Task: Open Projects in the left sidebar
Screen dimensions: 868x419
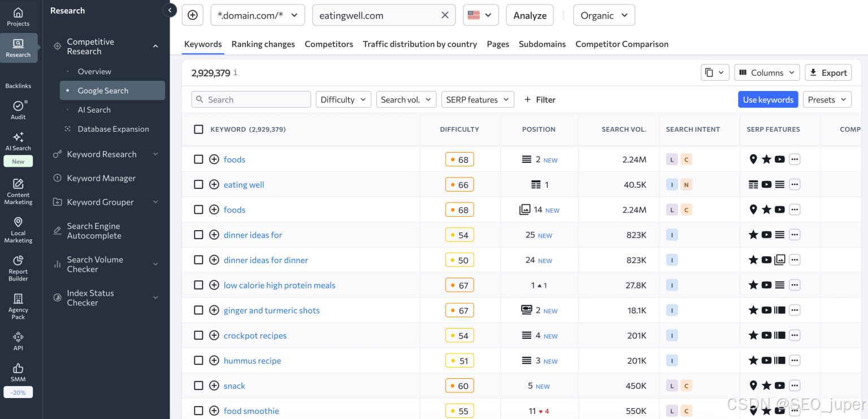Action: (18, 16)
